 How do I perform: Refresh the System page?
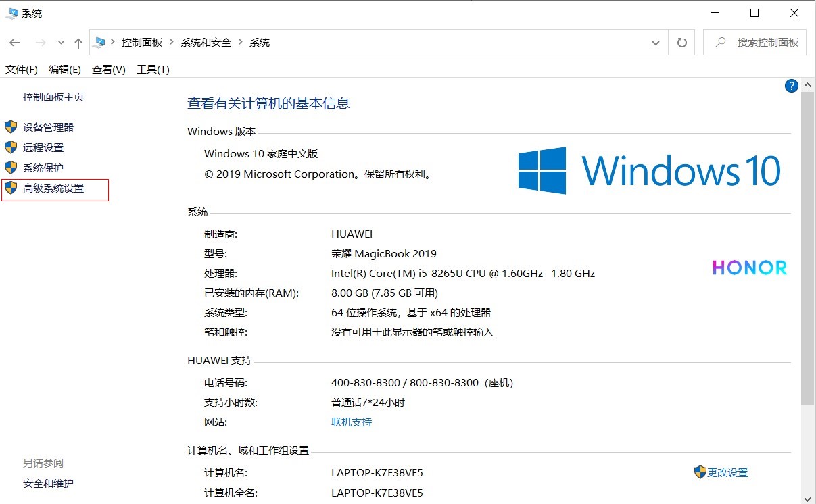pyautogui.click(x=681, y=43)
